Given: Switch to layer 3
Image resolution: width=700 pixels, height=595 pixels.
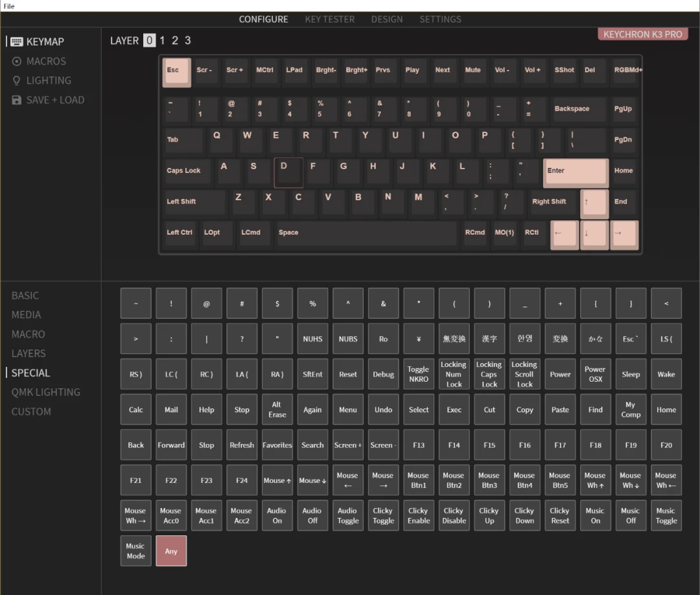Looking at the screenshot, I should [188, 41].
